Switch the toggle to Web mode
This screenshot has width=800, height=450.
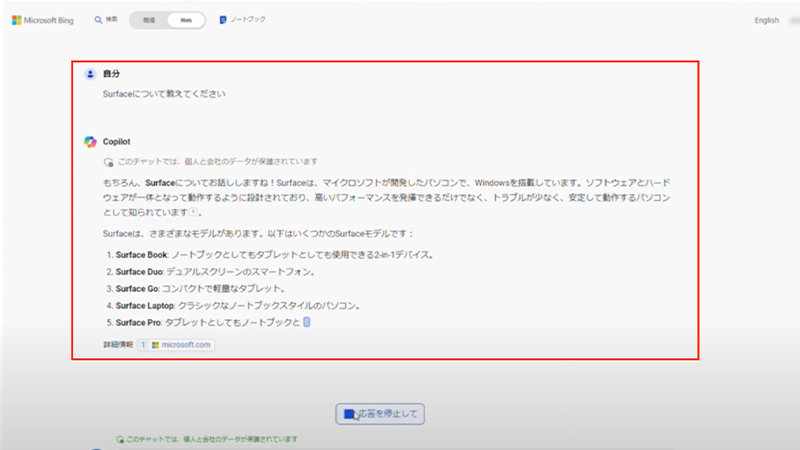(x=186, y=20)
